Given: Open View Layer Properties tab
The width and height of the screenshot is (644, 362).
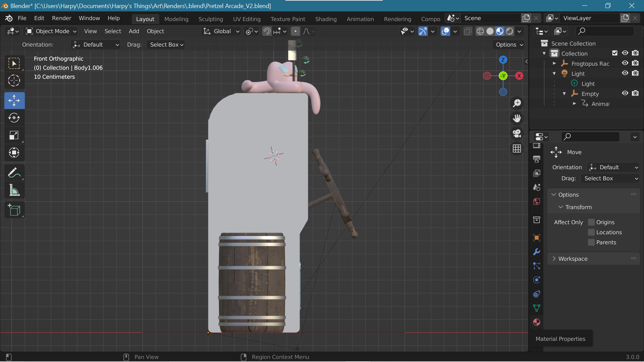Looking at the screenshot, I should point(537,173).
